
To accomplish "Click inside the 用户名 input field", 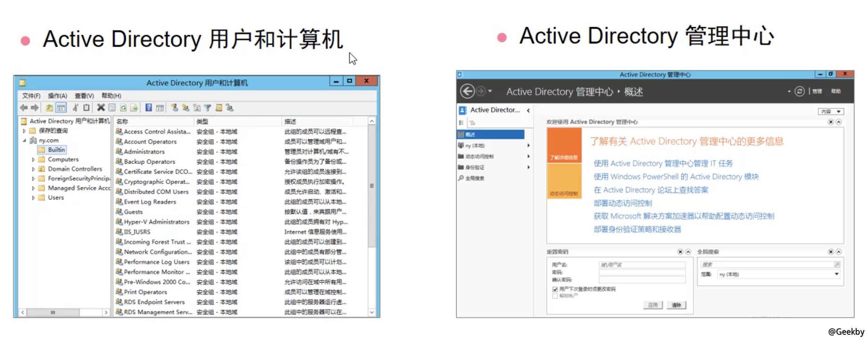I will pyautogui.click(x=643, y=265).
